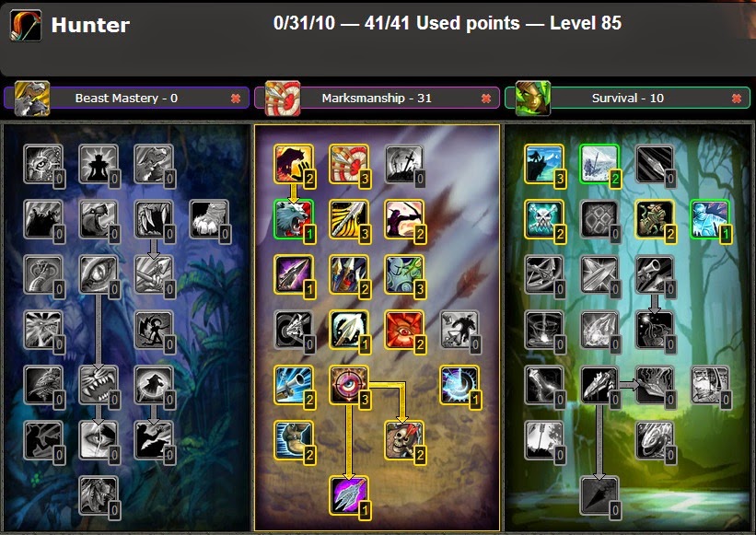Open the Survival - 10 tree header

point(627,98)
